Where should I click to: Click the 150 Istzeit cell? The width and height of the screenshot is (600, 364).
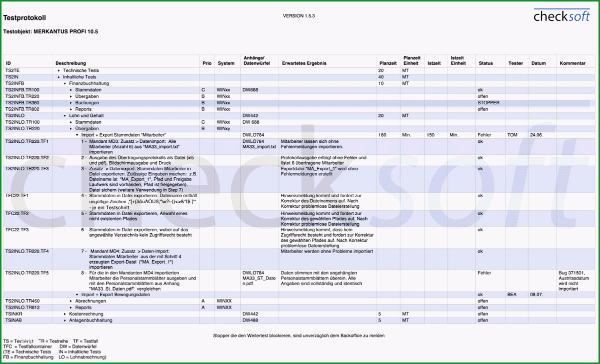click(x=431, y=135)
